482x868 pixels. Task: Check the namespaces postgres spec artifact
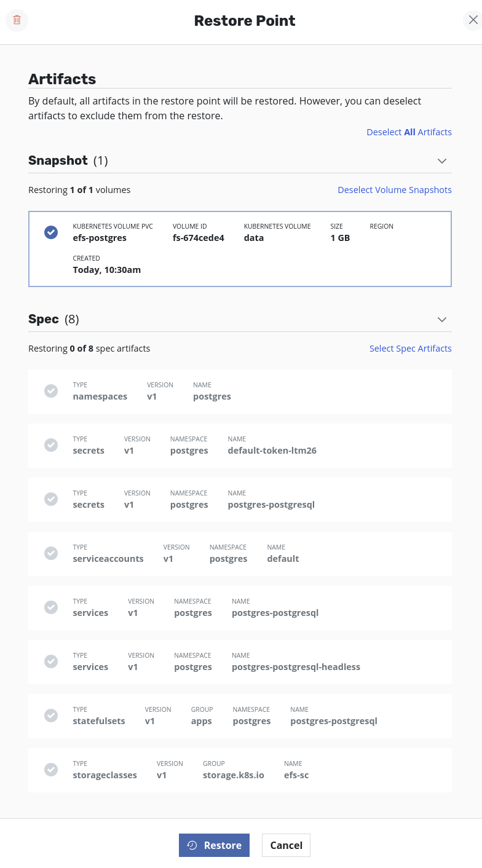(x=51, y=391)
